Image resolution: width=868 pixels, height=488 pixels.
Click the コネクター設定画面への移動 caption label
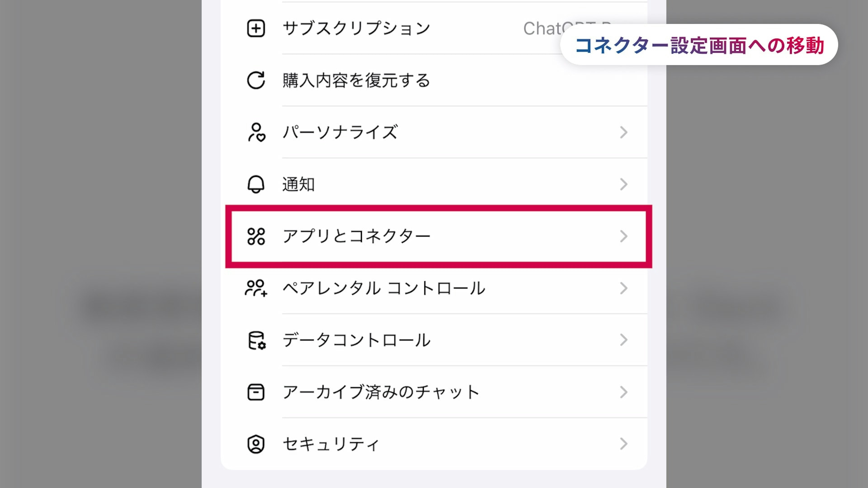click(699, 45)
